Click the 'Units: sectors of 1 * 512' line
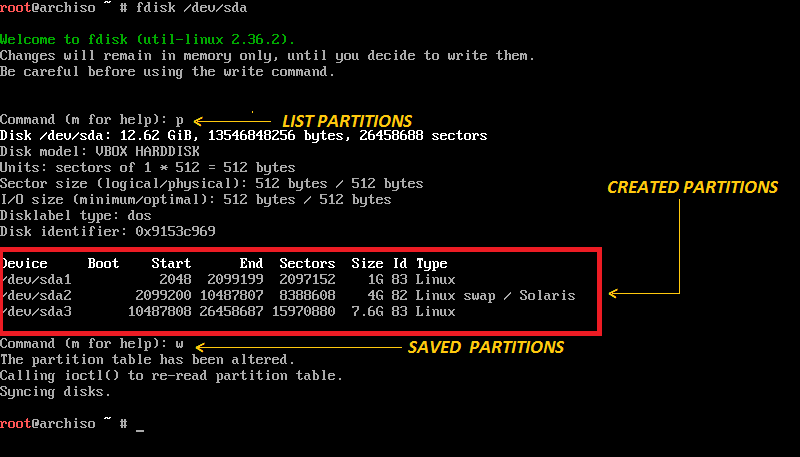 pos(147,167)
